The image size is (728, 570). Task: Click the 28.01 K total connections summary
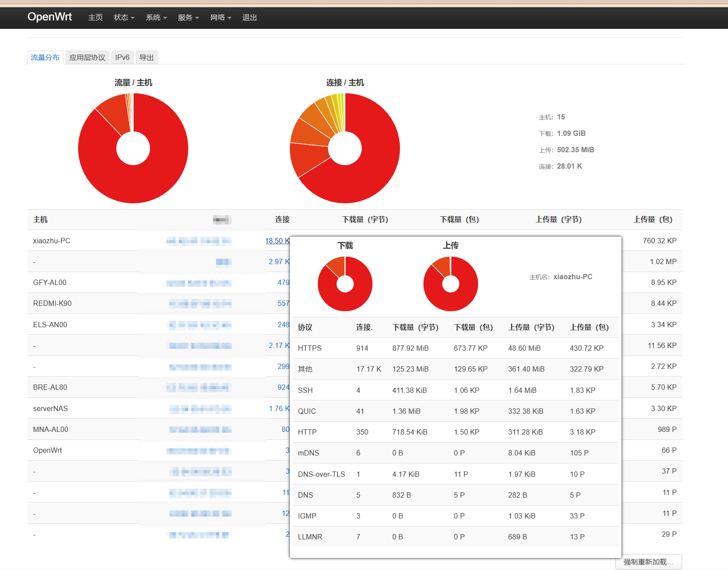pos(570,166)
